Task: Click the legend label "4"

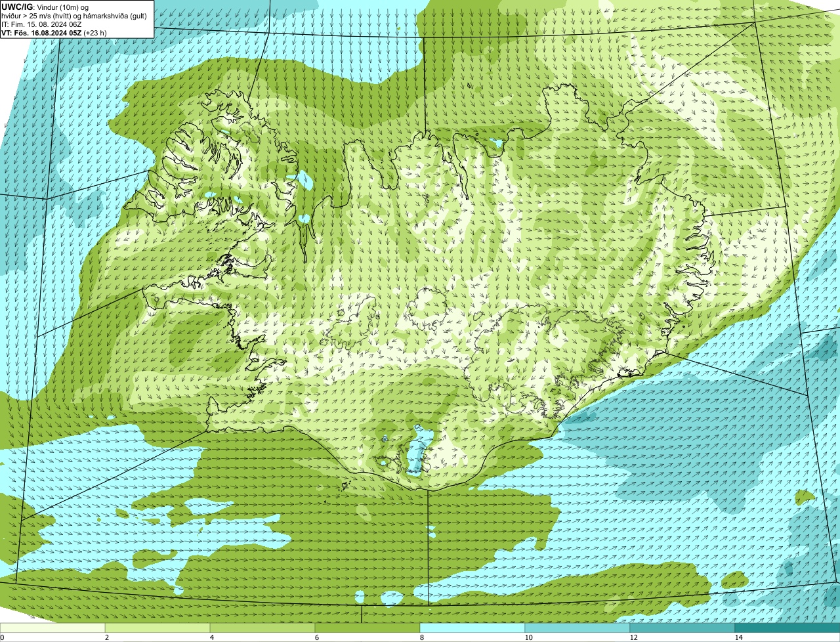Action: [211, 637]
